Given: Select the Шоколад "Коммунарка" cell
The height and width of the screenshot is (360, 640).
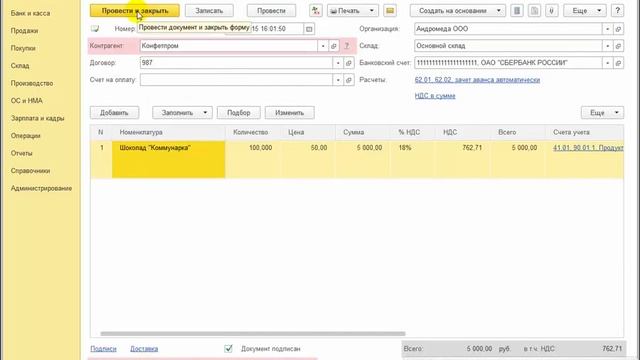Looking at the screenshot, I should pos(169,159).
